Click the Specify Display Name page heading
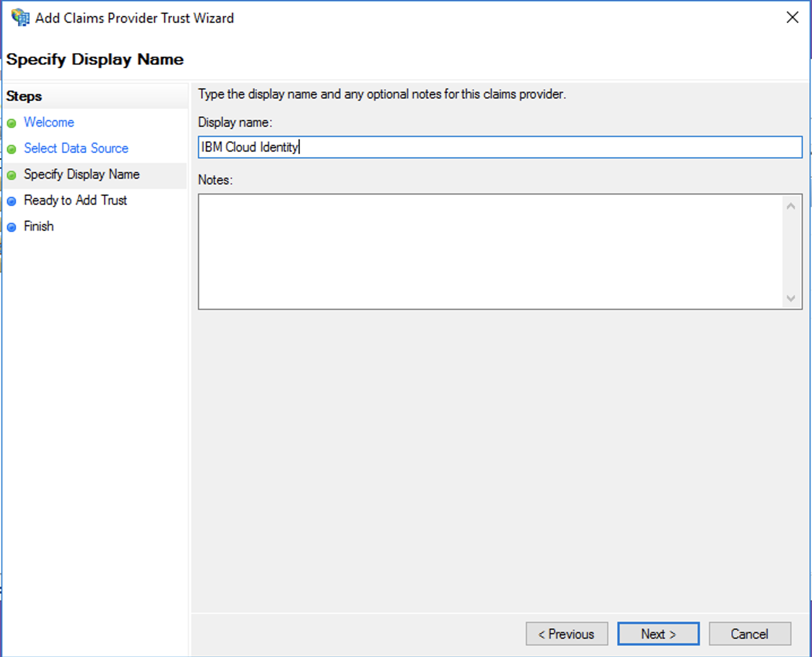812x657 pixels. point(95,59)
